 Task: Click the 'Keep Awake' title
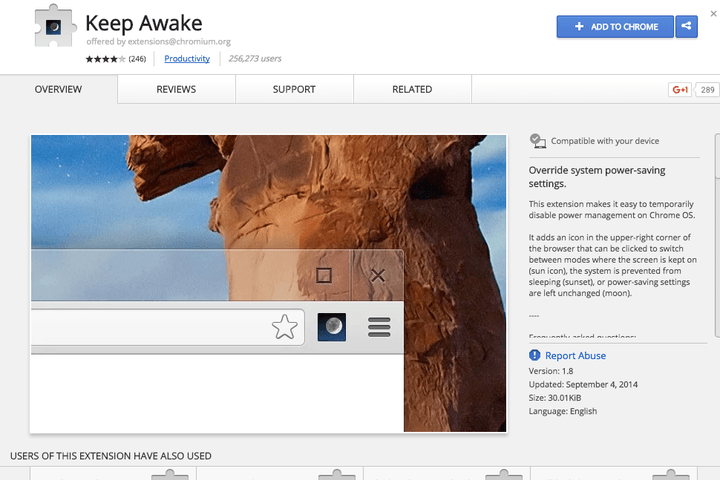click(144, 23)
